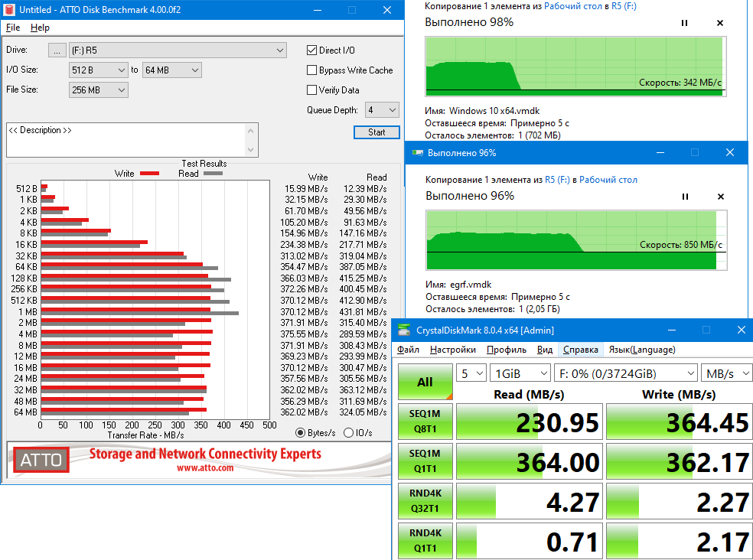The width and height of the screenshot is (753, 560).
Task: Click the ATTO Disk Benchmark title bar icon
Action: 9,10
